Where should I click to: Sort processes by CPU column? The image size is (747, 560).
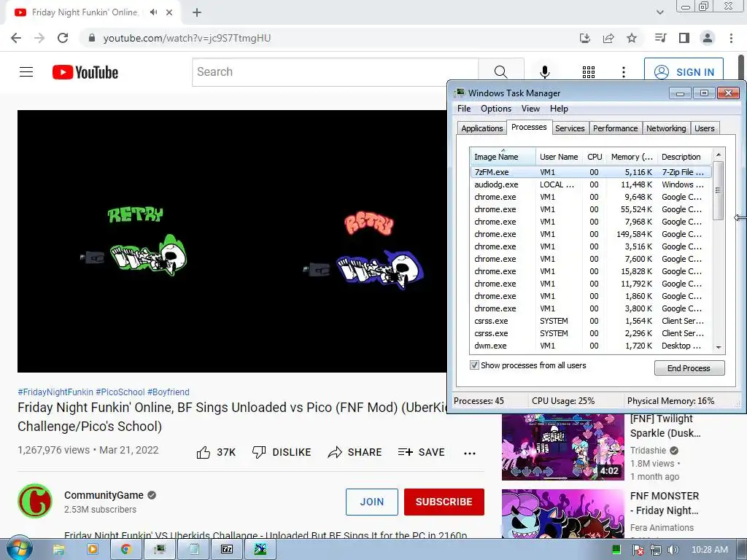pyautogui.click(x=595, y=157)
